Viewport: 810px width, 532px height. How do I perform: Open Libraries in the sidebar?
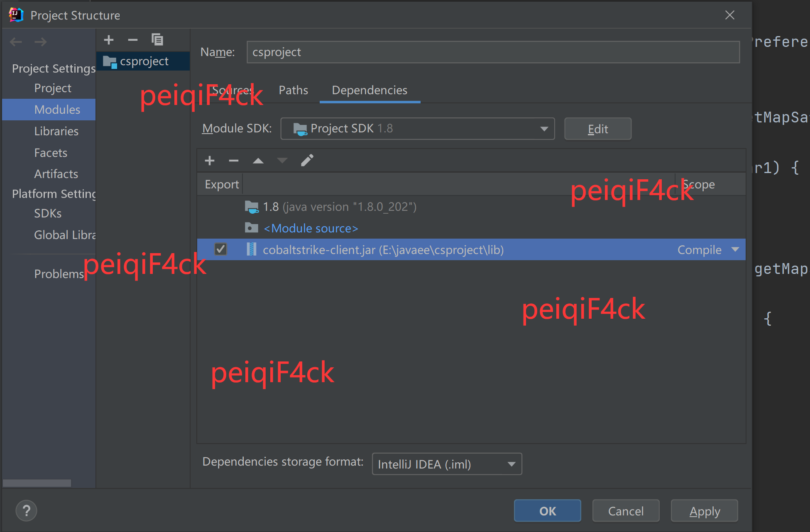click(x=56, y=131)
